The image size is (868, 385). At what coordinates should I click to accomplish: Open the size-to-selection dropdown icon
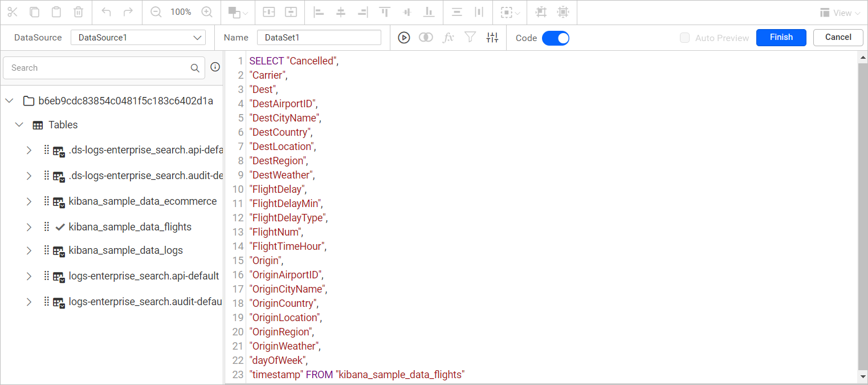tap(510, 12)
